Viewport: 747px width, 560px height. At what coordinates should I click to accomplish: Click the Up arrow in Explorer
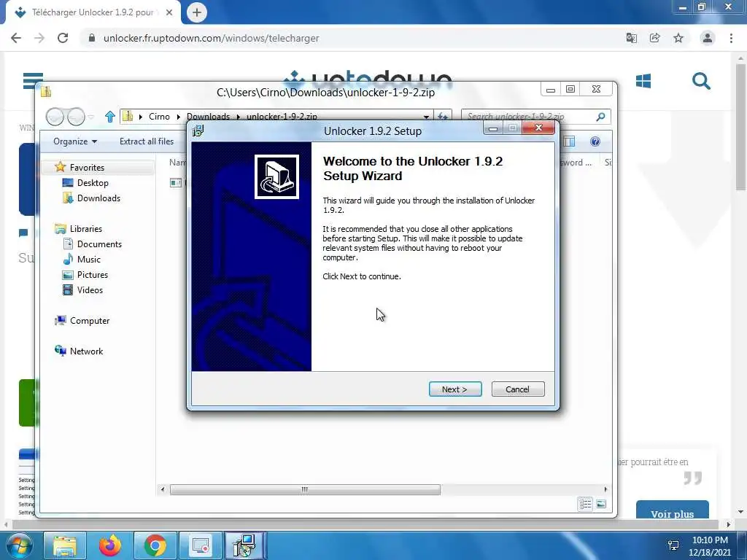pyautogui.click(x=110, y=116)
